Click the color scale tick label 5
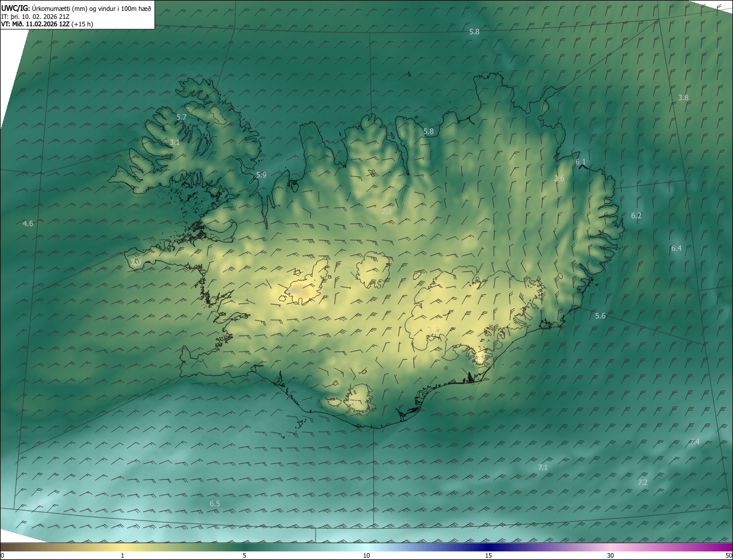Image resolution: width=733 pixels, height=560 pixels. click(245, 555)
